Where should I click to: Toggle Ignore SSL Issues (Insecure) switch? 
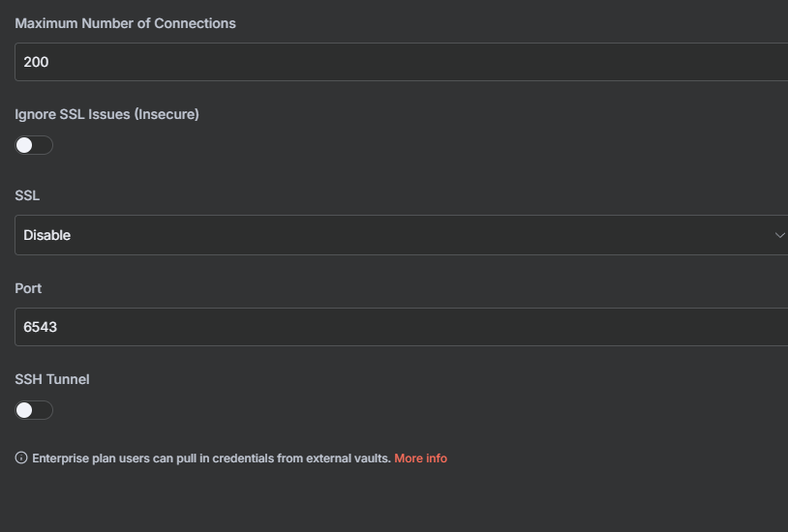coord(34,145)
